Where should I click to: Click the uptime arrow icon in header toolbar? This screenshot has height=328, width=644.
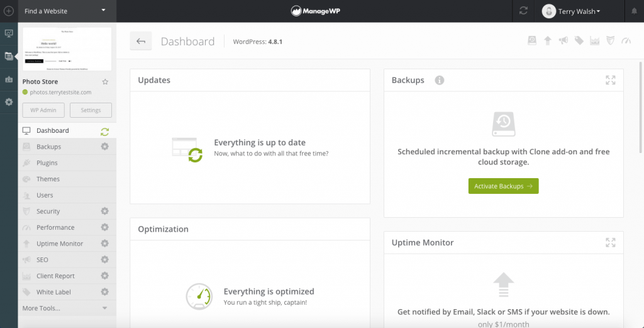click(x=548, y=40)
